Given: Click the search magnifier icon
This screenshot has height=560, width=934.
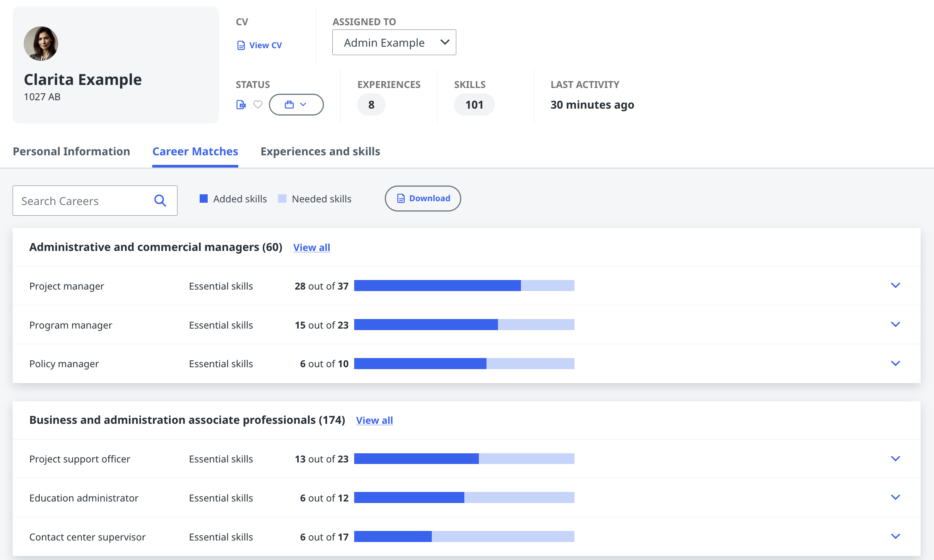Looking at the screenshot, I should click(160, 200).
